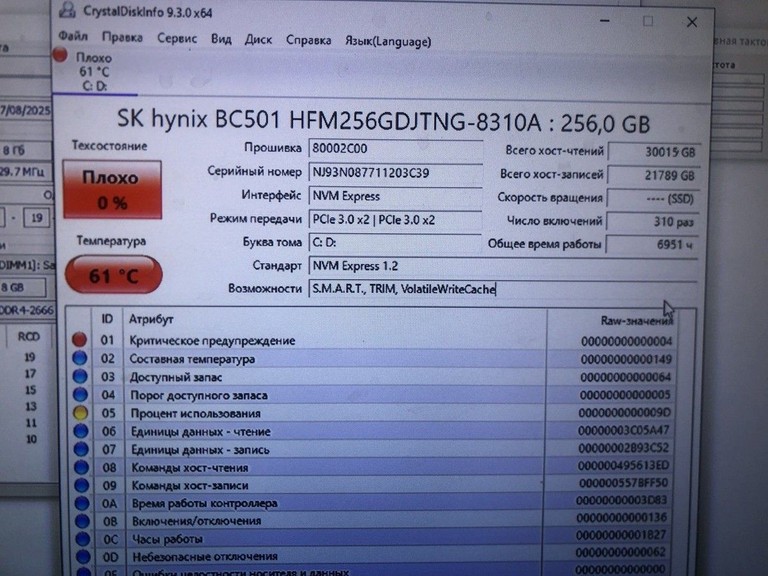The width and height of the screenshot is (768, 576).
Task: Click the Возможности field with S.M.A.R.T., TRIM
Action: pos(503,289)
